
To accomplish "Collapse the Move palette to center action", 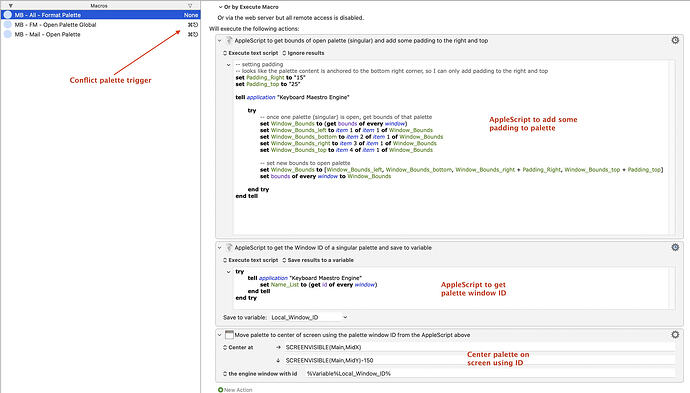I will click(220, 335).
